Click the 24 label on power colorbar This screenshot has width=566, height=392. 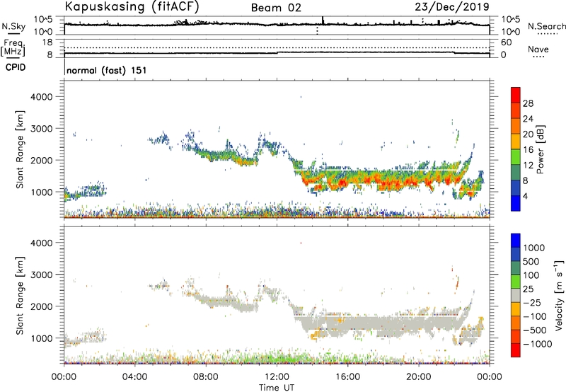click(x=528, y=119)
